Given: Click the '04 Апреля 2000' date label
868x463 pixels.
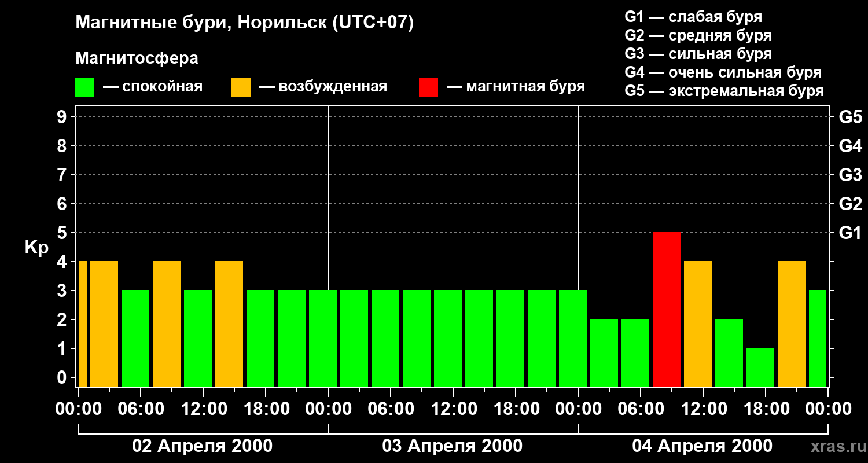Looking at the screenshot, I should 703,446.
